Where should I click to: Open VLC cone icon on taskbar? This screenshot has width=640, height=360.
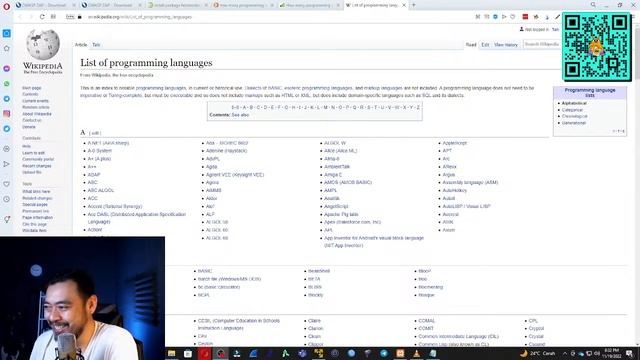click(x=416, y=353)
